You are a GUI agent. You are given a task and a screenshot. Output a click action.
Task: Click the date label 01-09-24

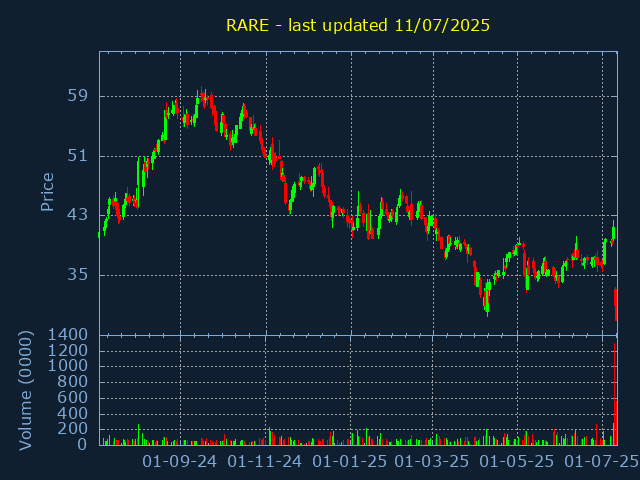pyautogui.click(x=180, y=462)
